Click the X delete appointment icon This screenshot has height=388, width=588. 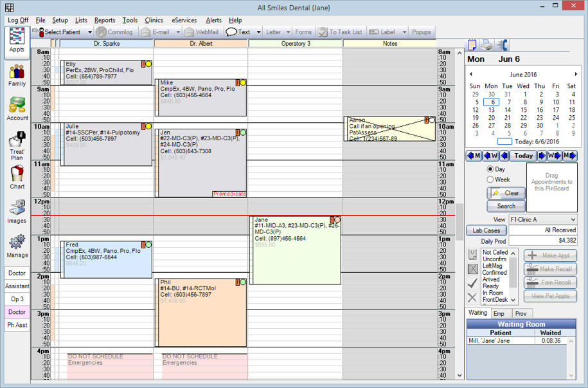473,297
